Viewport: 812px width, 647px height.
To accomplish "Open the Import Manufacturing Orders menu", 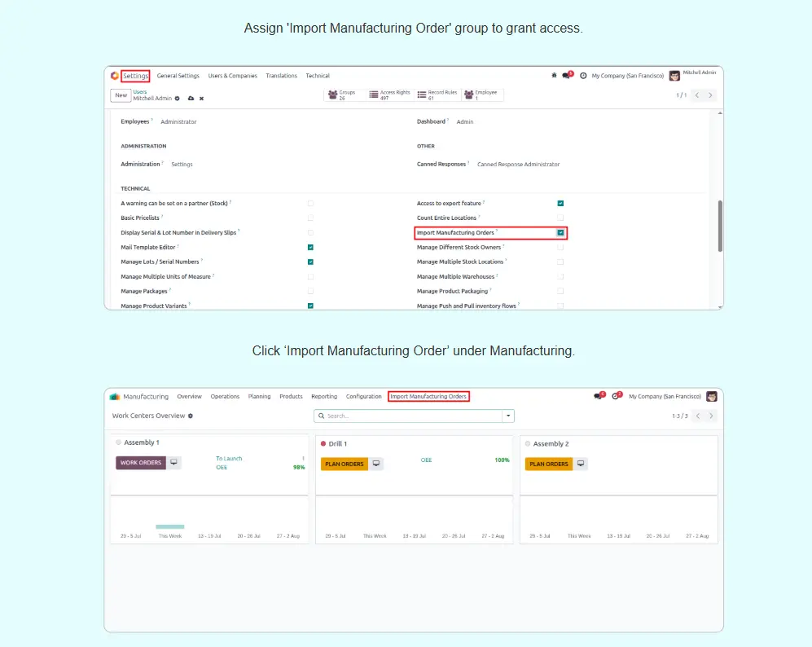I will (x=428, y=397).
